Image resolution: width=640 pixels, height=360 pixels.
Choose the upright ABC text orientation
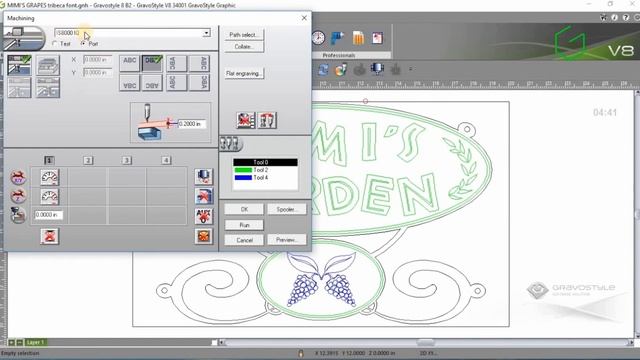129,63
